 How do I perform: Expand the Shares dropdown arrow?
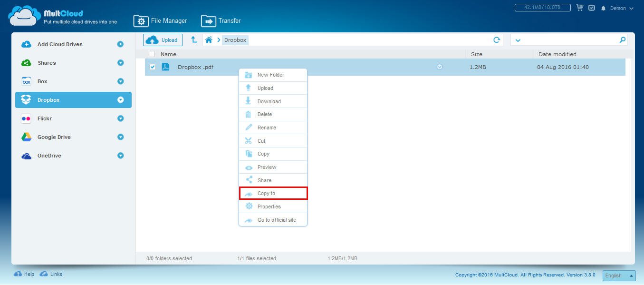[x=120, y=63]
